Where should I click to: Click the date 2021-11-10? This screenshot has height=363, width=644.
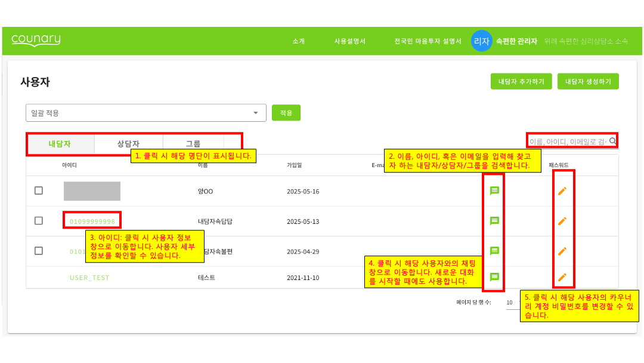click(303, 278)
